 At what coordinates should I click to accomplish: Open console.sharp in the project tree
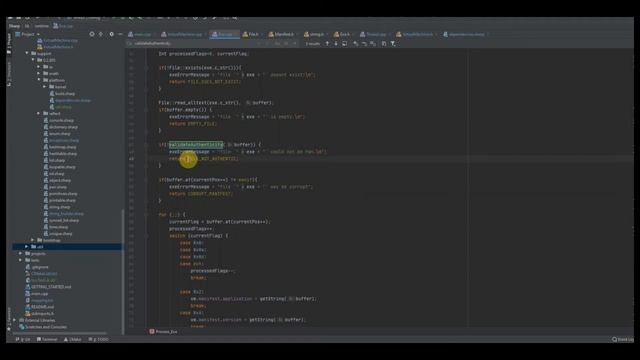[59, 120]
